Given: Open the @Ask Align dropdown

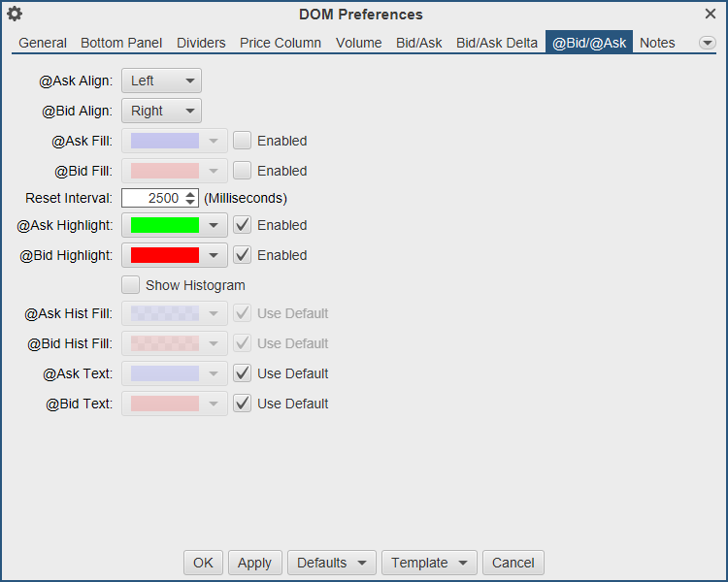Looking at the screenshot, I should click(161, 81).
